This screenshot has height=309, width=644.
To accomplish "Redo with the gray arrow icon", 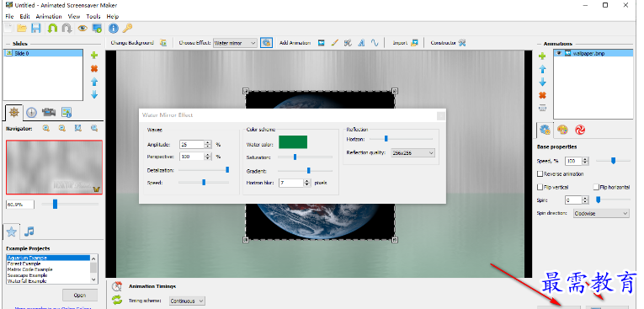I will tap(67, 28).
